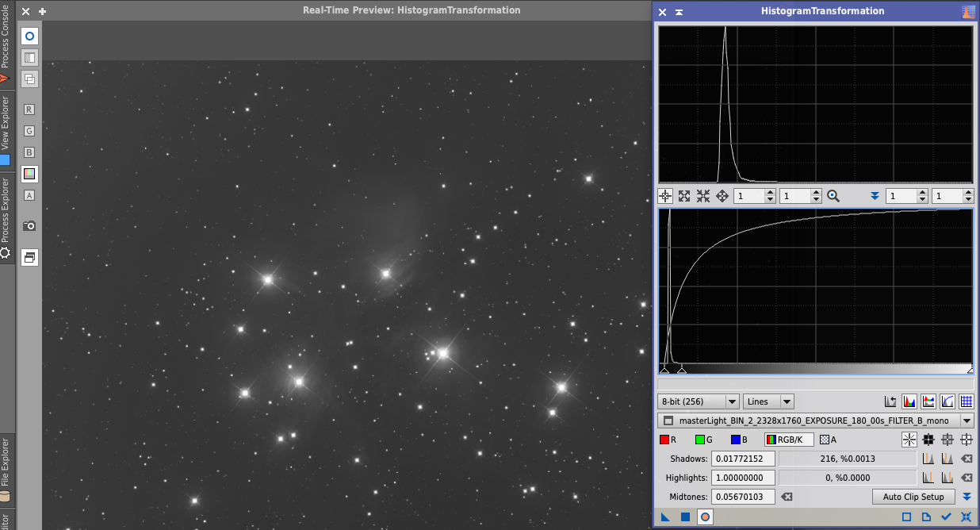Select the green G channel button

coord(704,440)
